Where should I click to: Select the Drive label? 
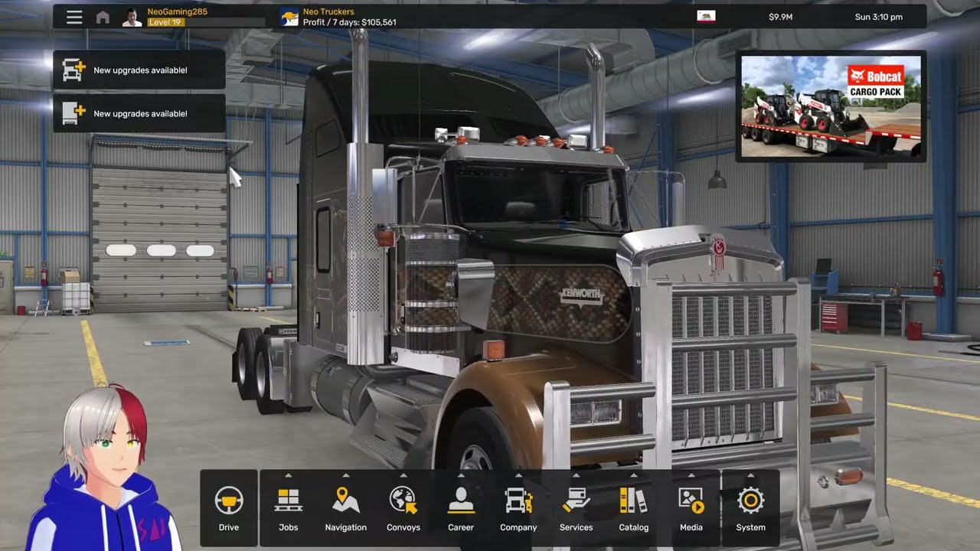tap(229, 527)
